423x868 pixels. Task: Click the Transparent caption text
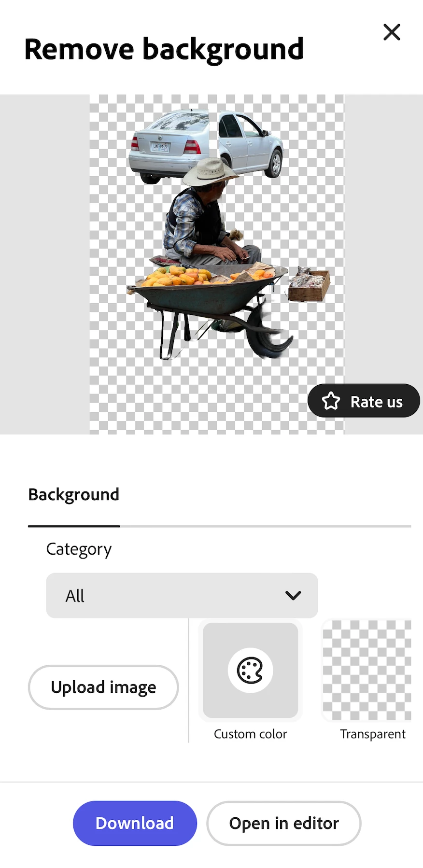pos(373,734)
